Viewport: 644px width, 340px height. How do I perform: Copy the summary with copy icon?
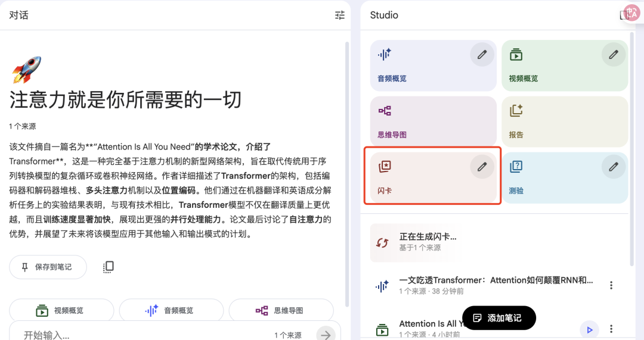coord(108,267)
